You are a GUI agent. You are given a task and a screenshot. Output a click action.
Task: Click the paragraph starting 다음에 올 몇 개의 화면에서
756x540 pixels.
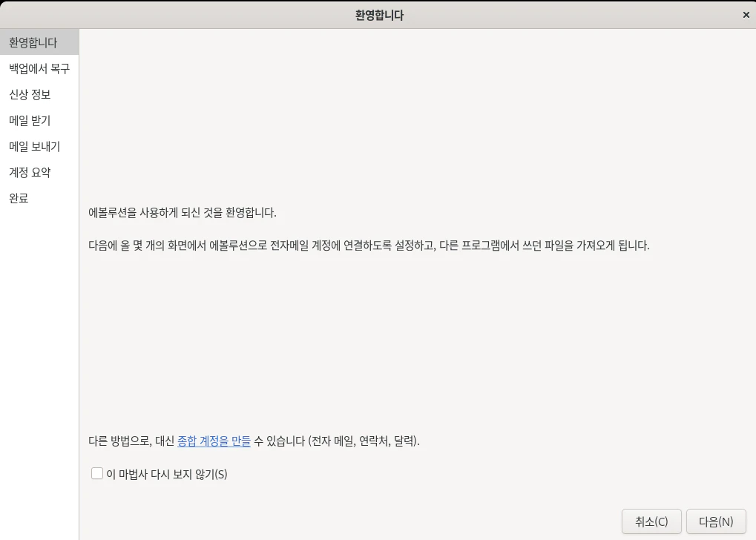(x=369, y=246)
